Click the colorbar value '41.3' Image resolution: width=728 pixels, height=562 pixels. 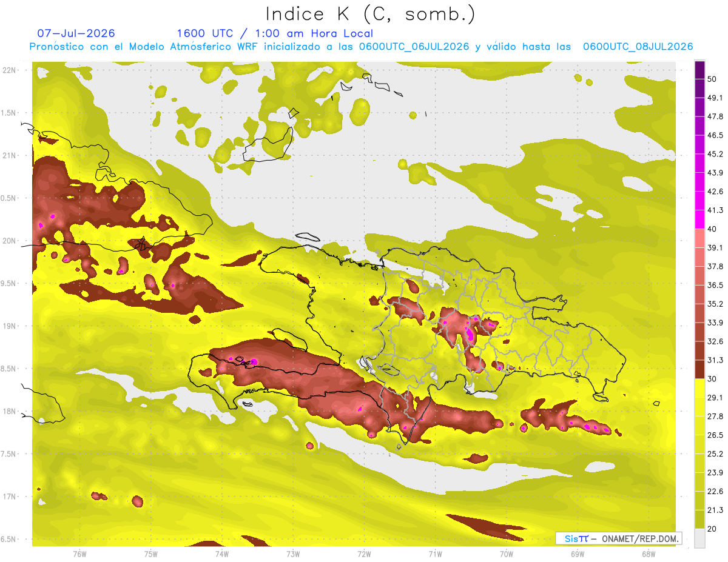click(x=715, y=210)
